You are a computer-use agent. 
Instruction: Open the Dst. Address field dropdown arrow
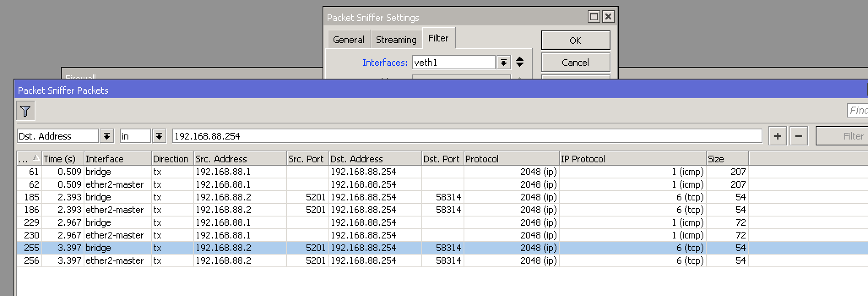pyautogui.click(x=107, y=136)
